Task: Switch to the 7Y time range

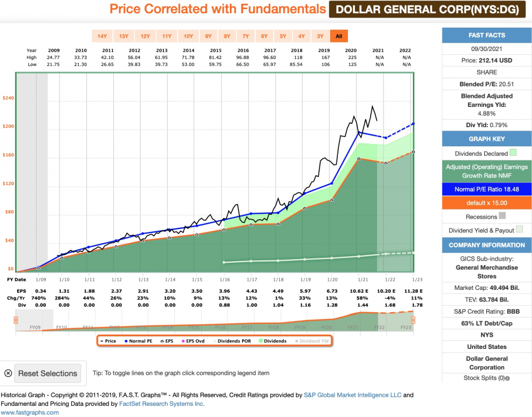Action: [x=246, y=36]
